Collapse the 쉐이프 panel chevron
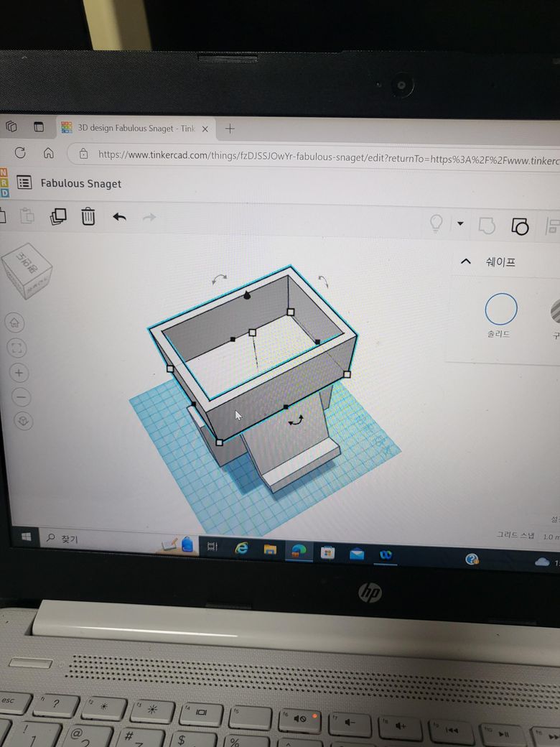560x747 pixels. click(x=466, y=261)
